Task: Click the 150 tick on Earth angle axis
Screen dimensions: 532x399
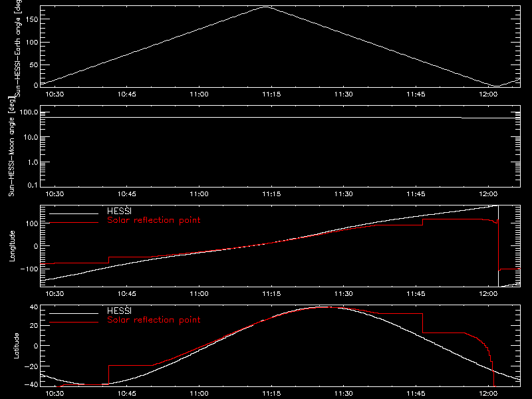Action: (32, 19)
